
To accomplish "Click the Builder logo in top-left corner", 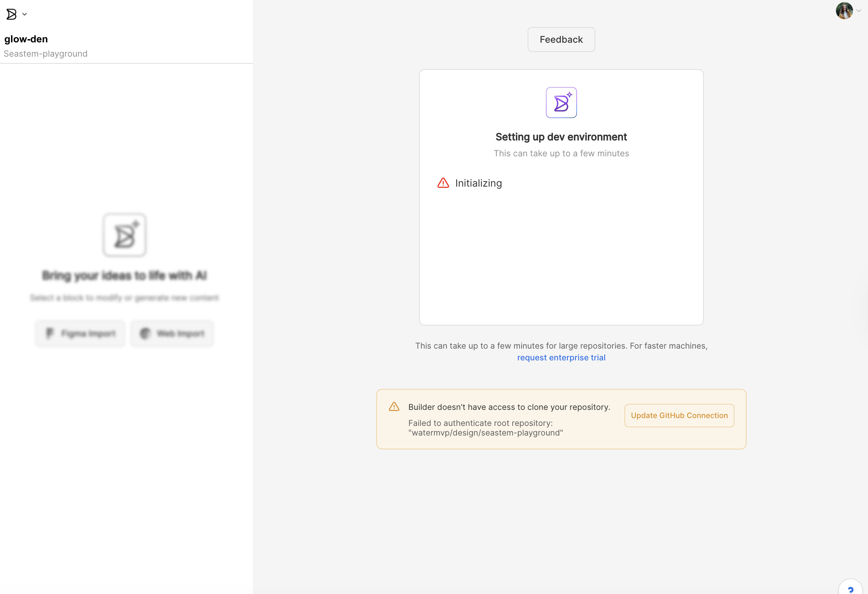I will click(x=11, y=14).
